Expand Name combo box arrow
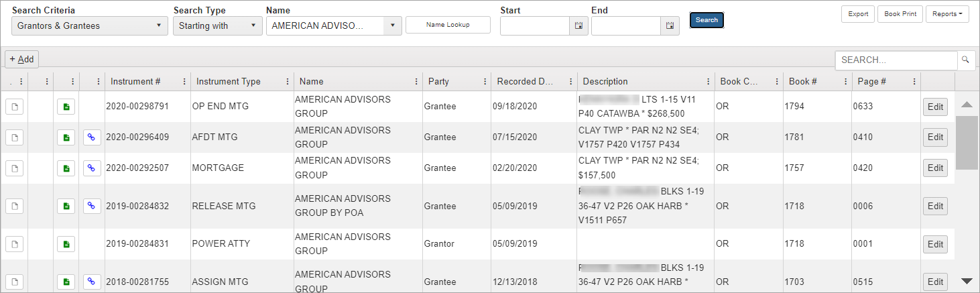The height and width of the screenshot is (293, 980). pyautogui.click(x=392, y=26)
